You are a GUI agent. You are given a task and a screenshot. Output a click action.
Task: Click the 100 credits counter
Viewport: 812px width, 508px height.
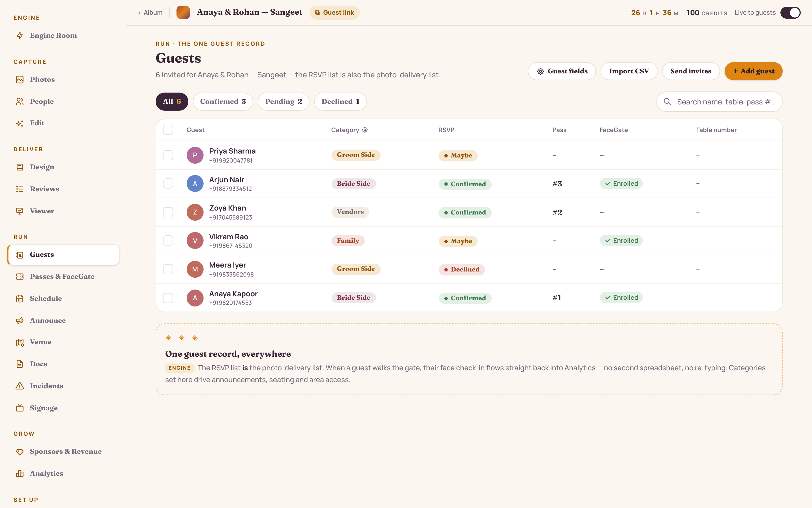[x=707, y=13]
